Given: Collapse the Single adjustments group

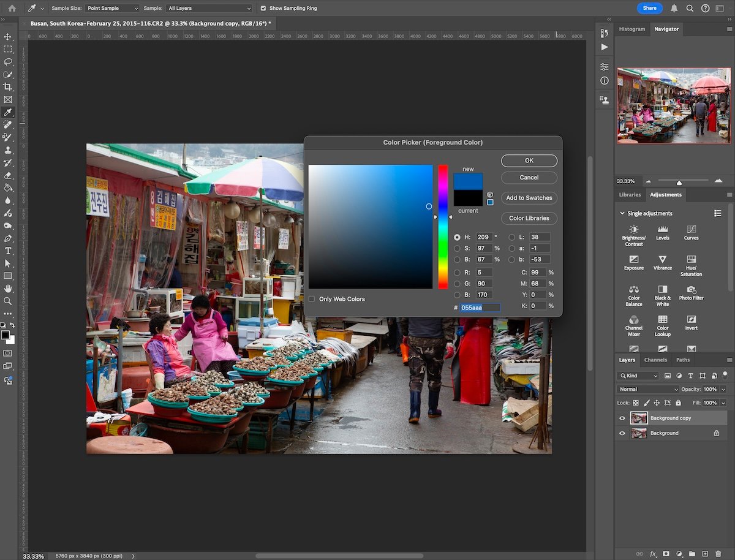Looking at the screenshot, I should click(x=622, y=213).
